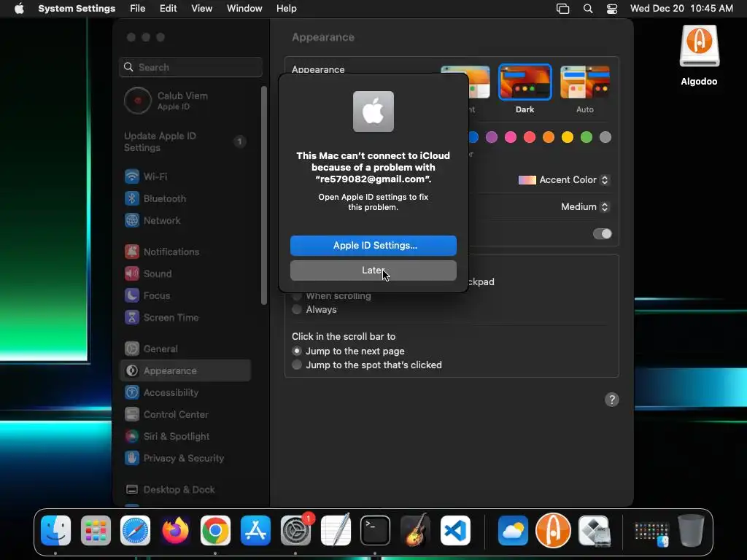Open GarageBand in the Dock
Screen dimensions: 747x560
click(x=415, y=531)
